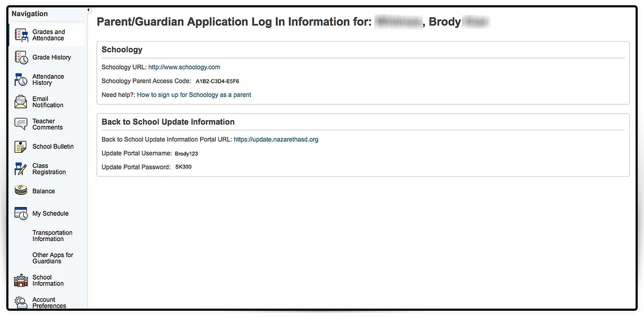
Task: Collapse the Navigation panel arrow
Action: coord(88,10)
